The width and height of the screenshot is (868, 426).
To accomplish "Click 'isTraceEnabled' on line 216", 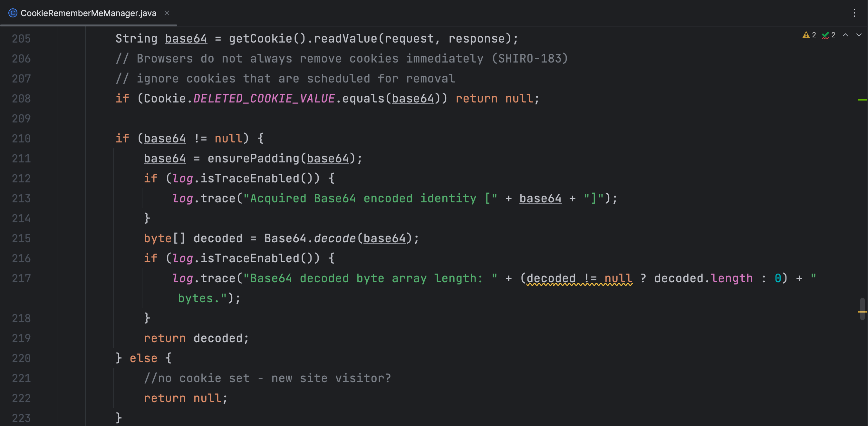I will (249, 258).
